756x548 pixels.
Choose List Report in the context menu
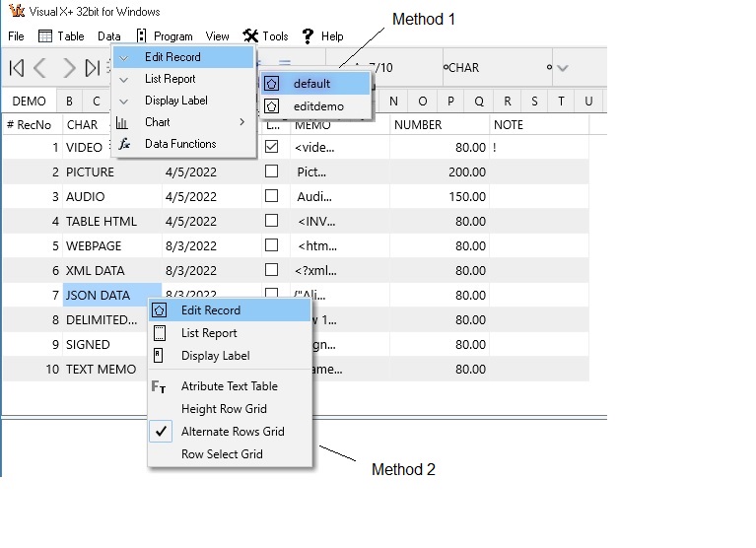point(231,333)
